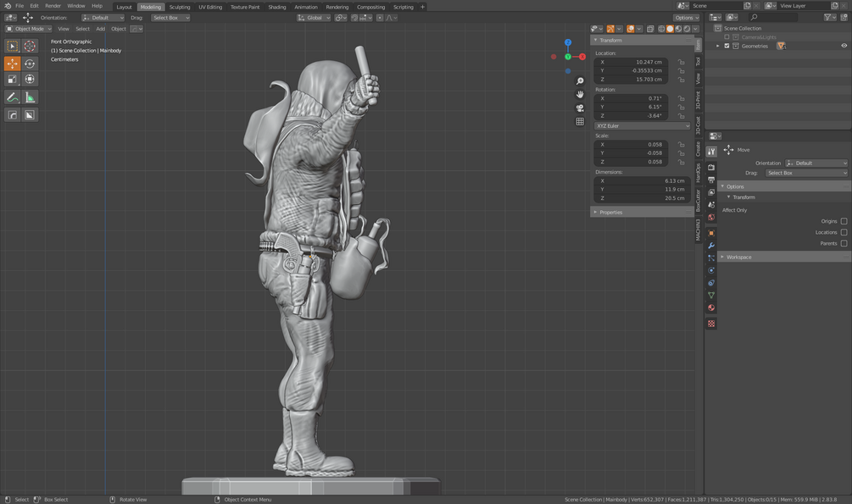
Task: Switch to the Shading workspace tab
Action: [x=277, y=7]
